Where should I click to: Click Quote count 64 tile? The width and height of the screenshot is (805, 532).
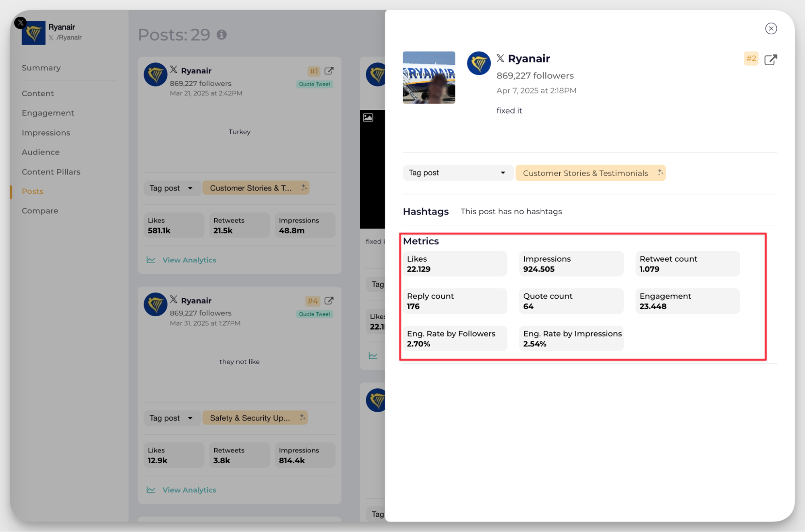click(x=571, y=301)
